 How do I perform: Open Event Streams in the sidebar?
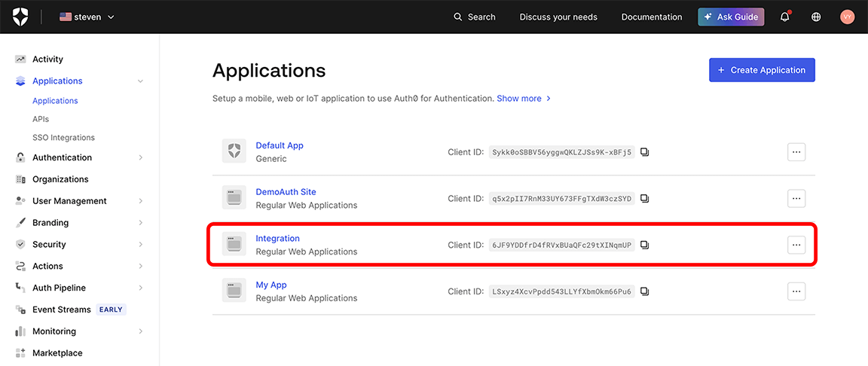pyautogui.click(x=62, y=310)
